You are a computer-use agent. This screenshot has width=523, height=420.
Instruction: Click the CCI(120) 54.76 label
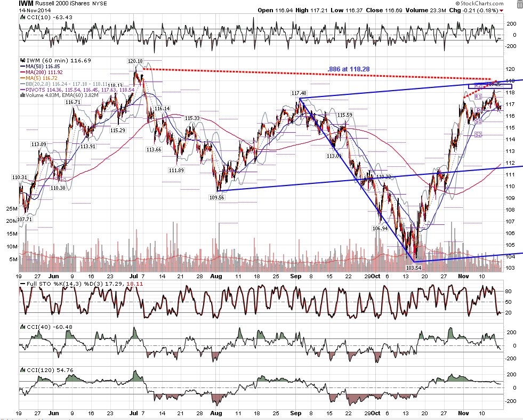(50, 370)
